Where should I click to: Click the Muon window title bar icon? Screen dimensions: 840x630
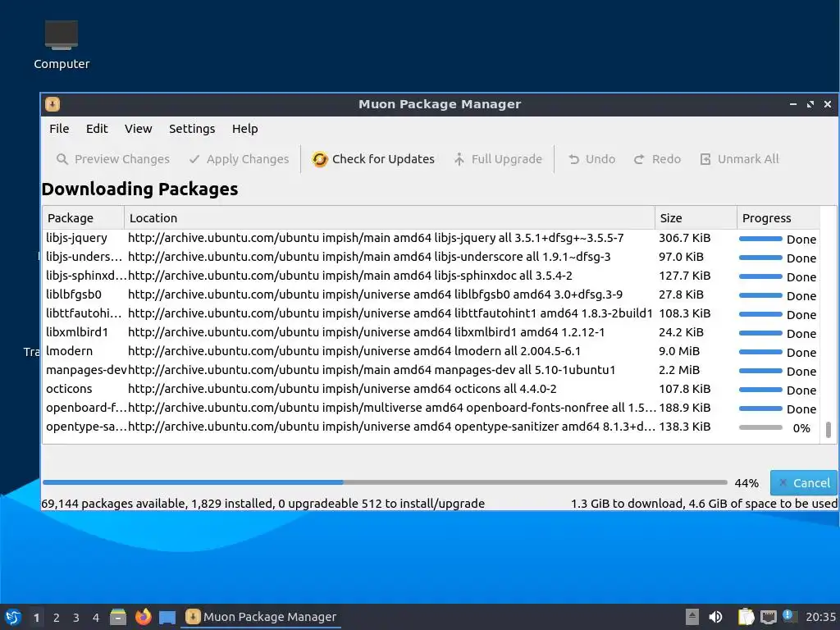52,104
